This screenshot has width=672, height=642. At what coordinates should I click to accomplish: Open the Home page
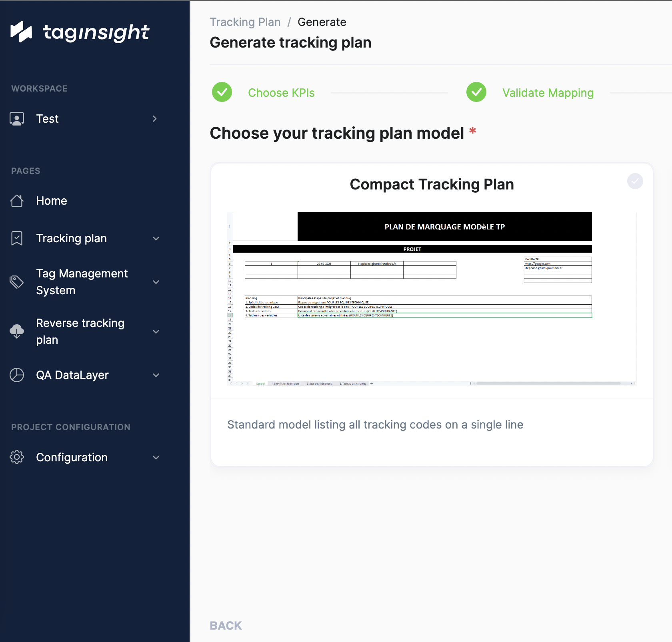(52, 201)
